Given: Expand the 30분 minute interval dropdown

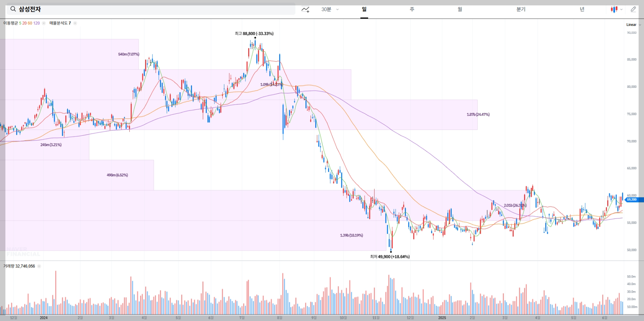Looking at the screenshot, I should click(330, 9).
